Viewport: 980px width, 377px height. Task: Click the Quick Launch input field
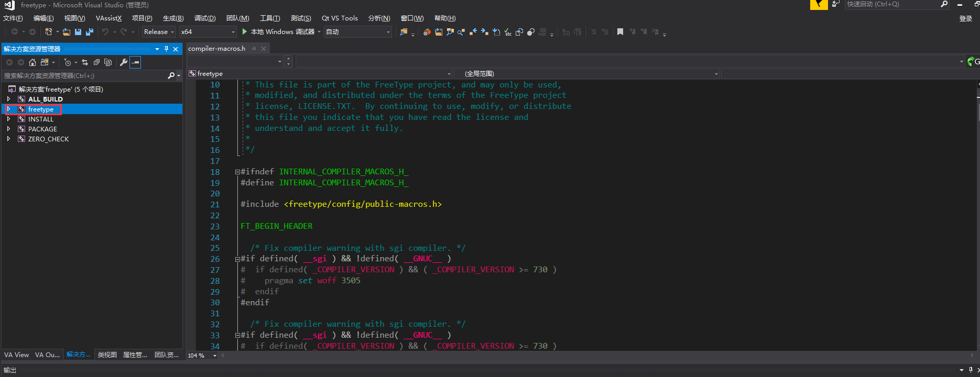coord(892,4)
